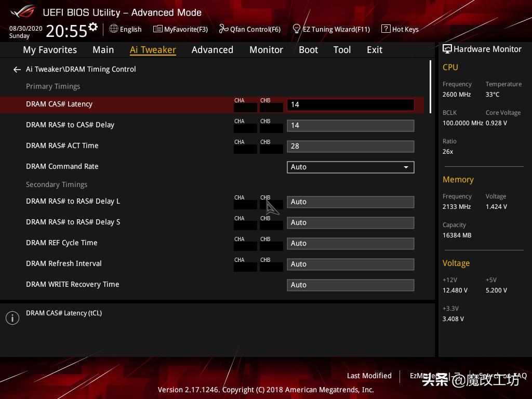Edit DRAM RAS# to CAS# Delay field
This screenshot has height=399, width=532.
coord(351,126)
